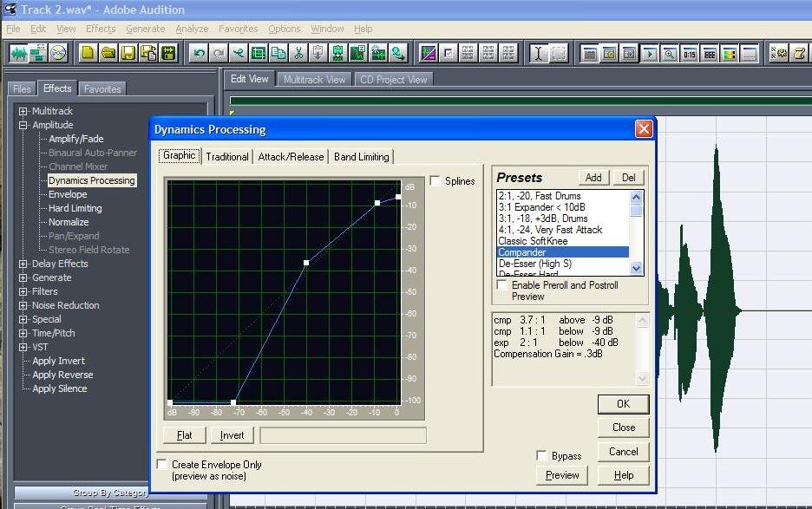Image resolution: width=812 pixels, height=509 pixels.
Task: Click the New file document icon
Action: point(88,53)
